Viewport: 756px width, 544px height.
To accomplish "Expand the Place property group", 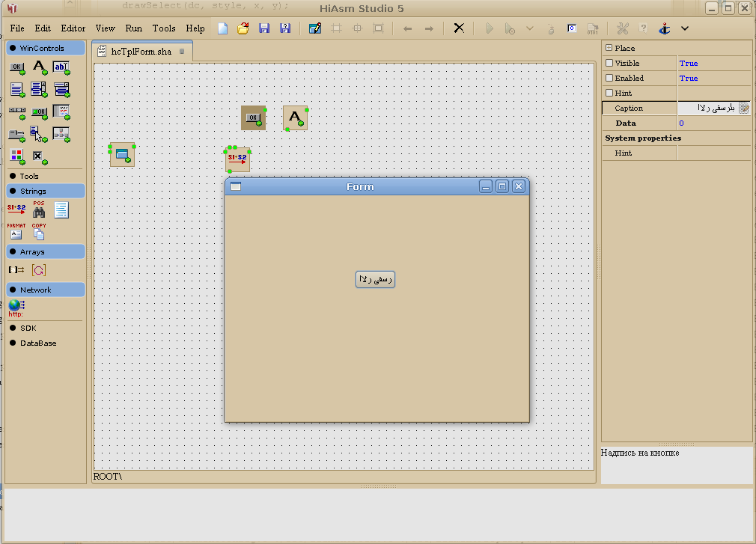I will click(x=609, y=49).
